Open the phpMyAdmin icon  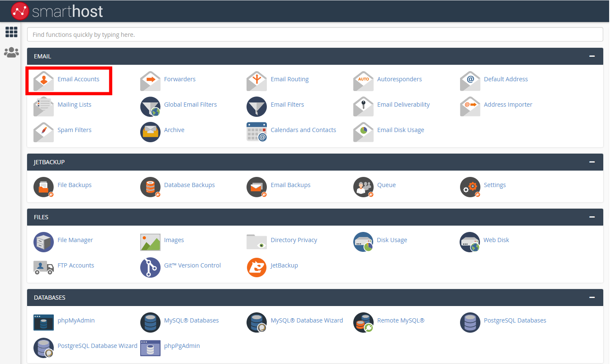click(x=43, y=322)
